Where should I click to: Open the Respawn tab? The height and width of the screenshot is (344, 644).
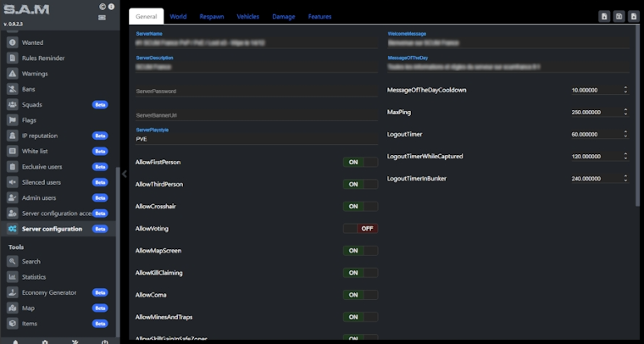point(212,16)
